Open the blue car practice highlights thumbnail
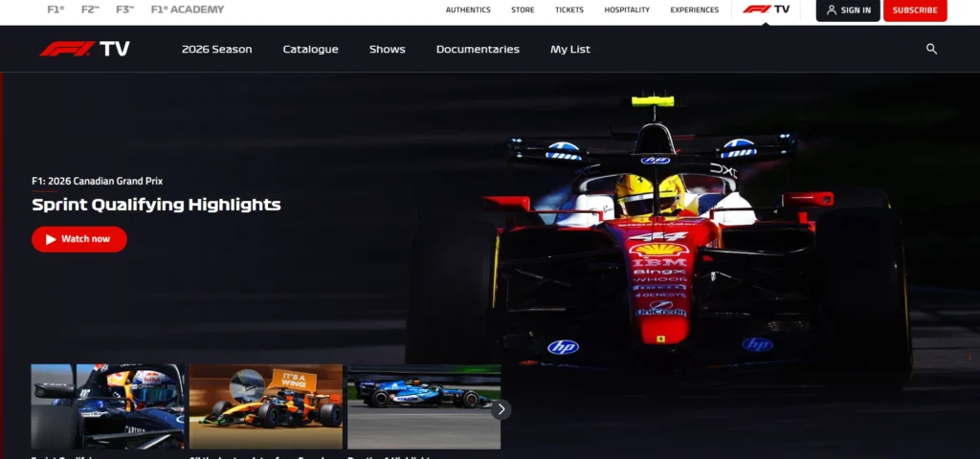The image size is (980, 459). click(x=424, y=406)
